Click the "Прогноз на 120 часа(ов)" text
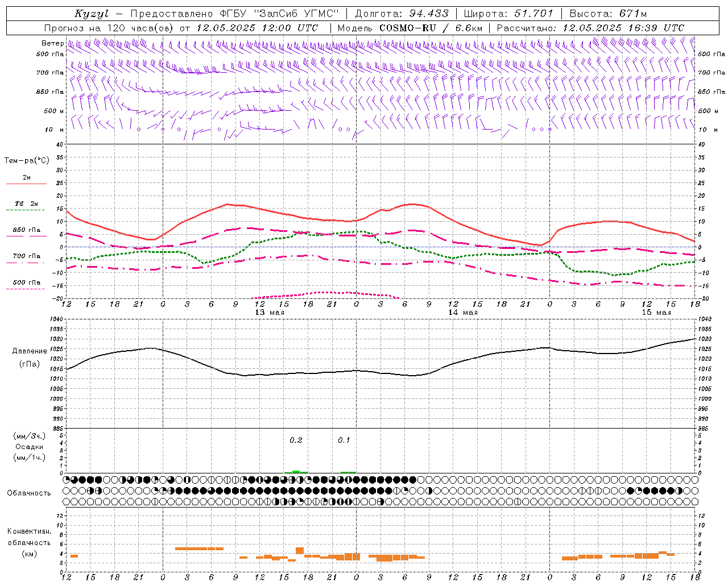The height and width of the screenshot is (582, 728). 110,28
